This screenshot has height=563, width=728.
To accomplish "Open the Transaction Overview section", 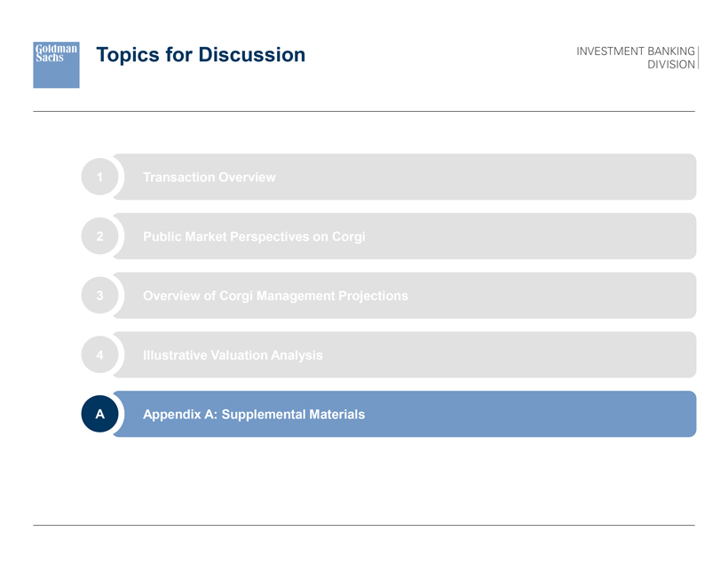I will coord(210,178).
